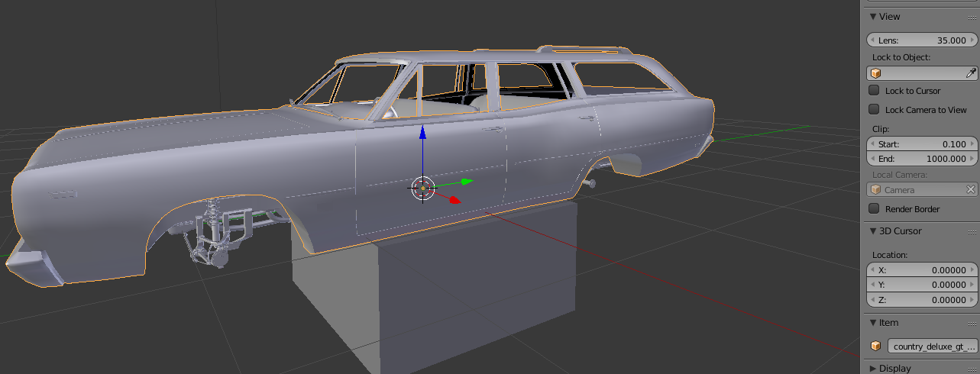Click the Clip End 1000.000 field
The height and width of the screenshot is (374, 980).
pyautogui.click(x=923, y=159)
